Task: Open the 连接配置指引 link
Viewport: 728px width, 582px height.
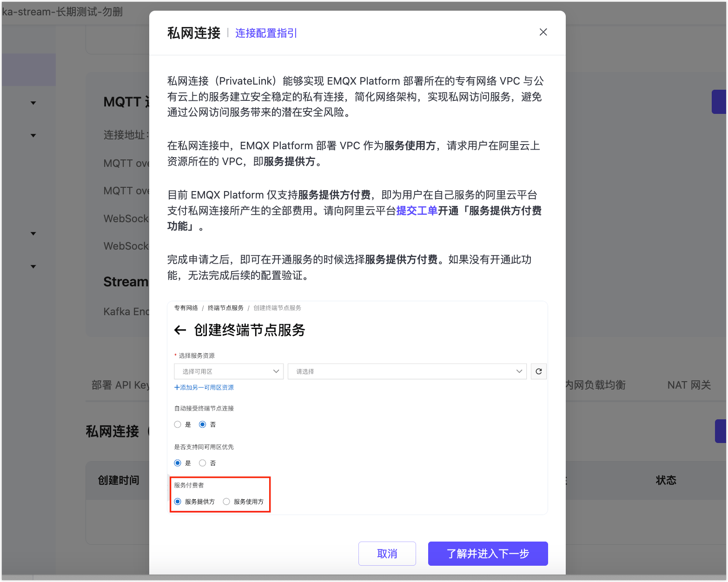Action: 266,33
